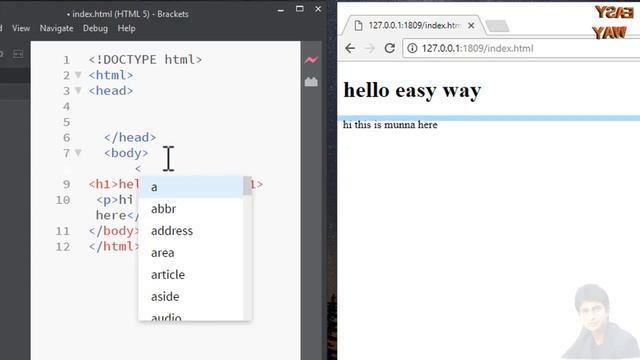This screenshot has height=360, width=640.
Task: Choose 'area' from the code hints
Action: (x=191, y=253)
